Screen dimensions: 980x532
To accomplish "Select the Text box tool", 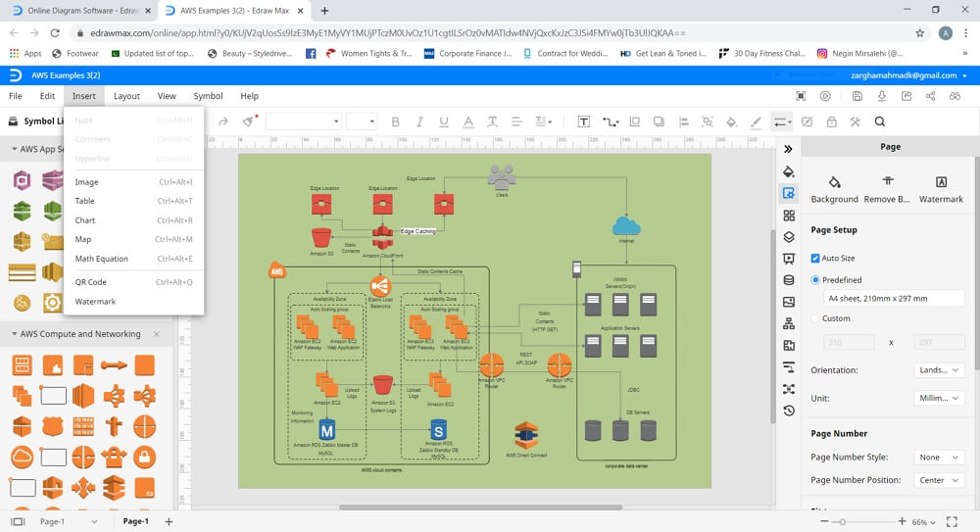I will pos(583,121).
